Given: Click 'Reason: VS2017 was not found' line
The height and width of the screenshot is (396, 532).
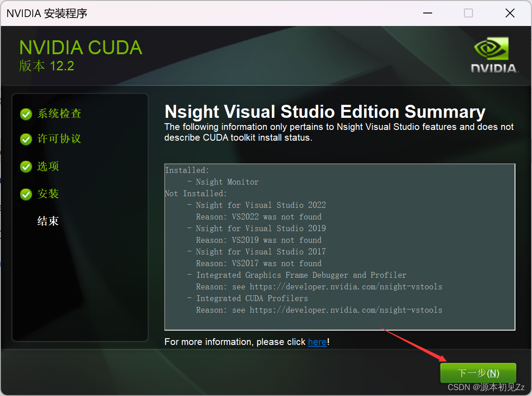Looking at the screenshot, I should 258,263.
